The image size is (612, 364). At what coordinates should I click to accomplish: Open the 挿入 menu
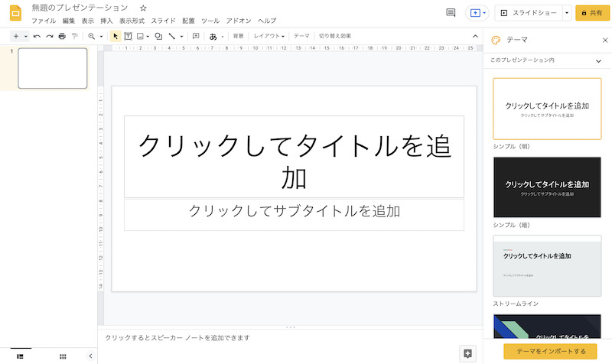point(107,21)
